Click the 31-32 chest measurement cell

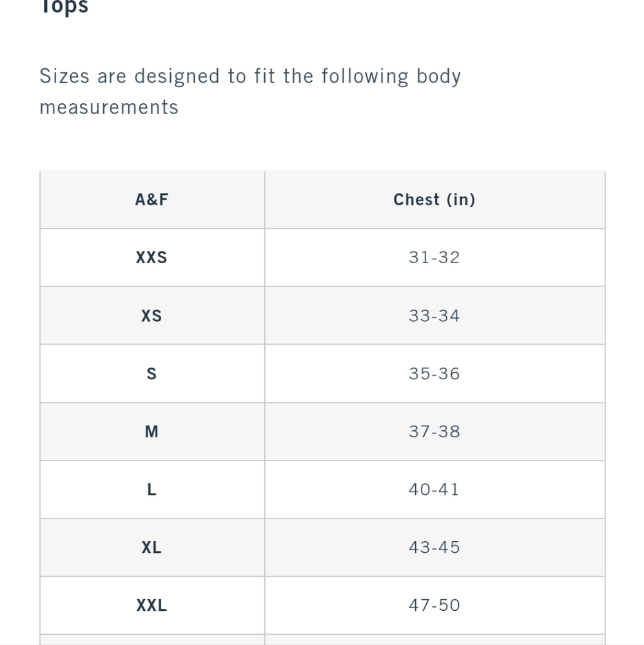click(x=434, y=257)
